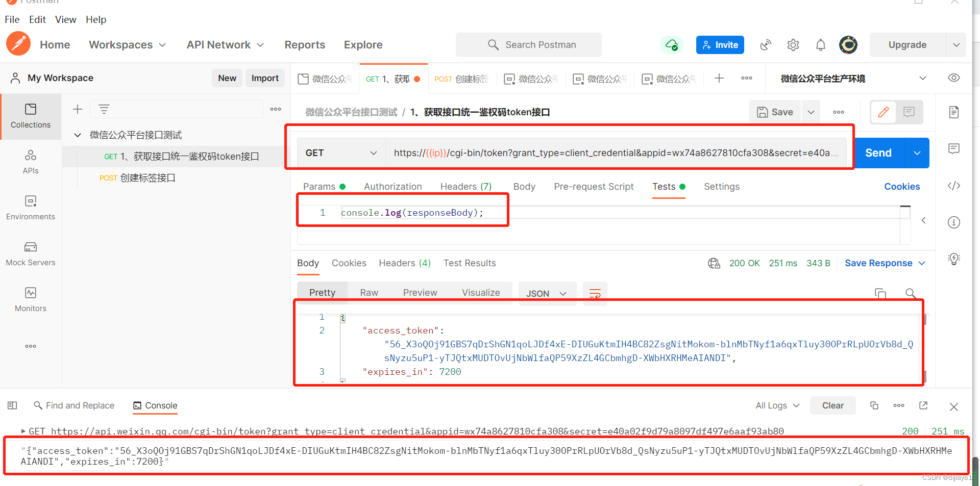Open sync status cloud icon
The height and width of the screenshot is (486, 980).
(672, 45)
